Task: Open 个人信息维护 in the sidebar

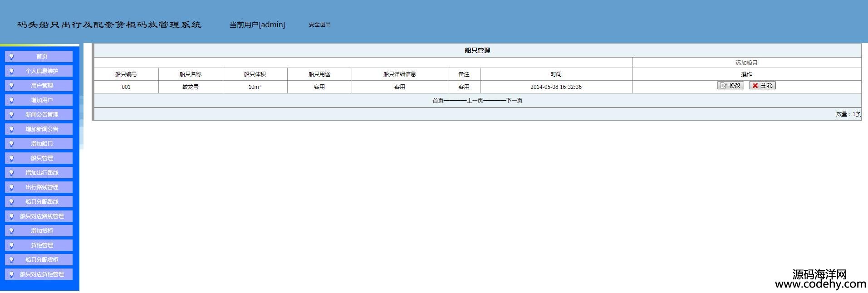Action: (x=42, y=71)
